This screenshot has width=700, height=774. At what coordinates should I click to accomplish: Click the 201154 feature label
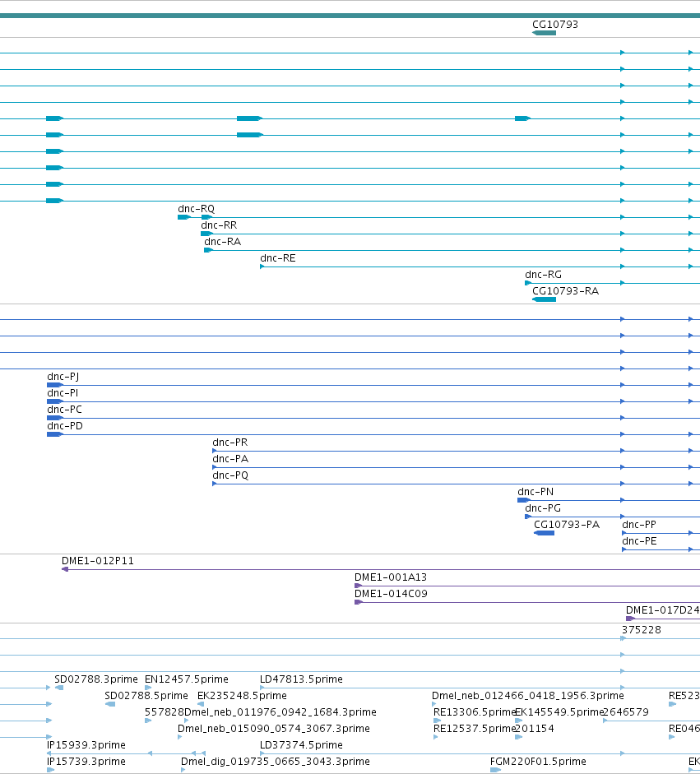coord(534,729)
